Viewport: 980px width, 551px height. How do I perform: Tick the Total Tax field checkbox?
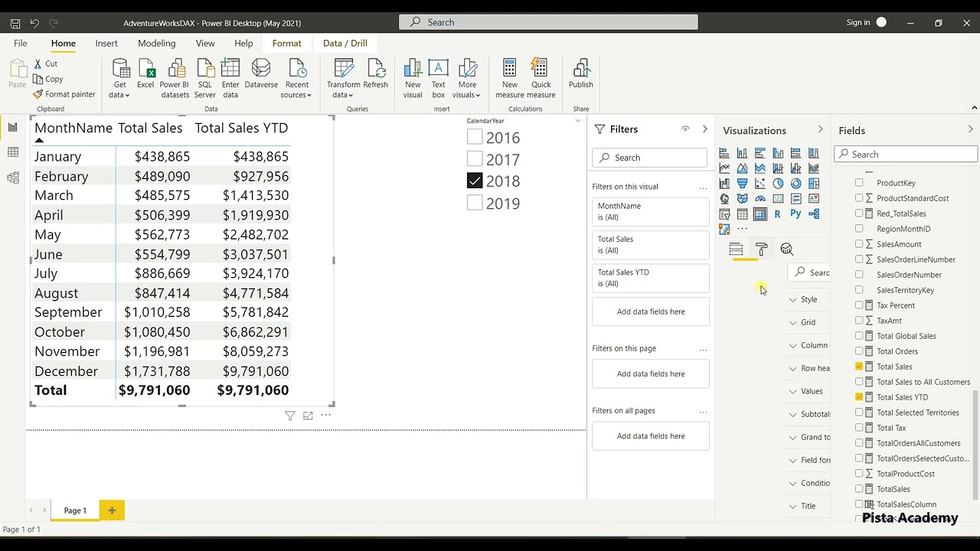coord(859,428)
